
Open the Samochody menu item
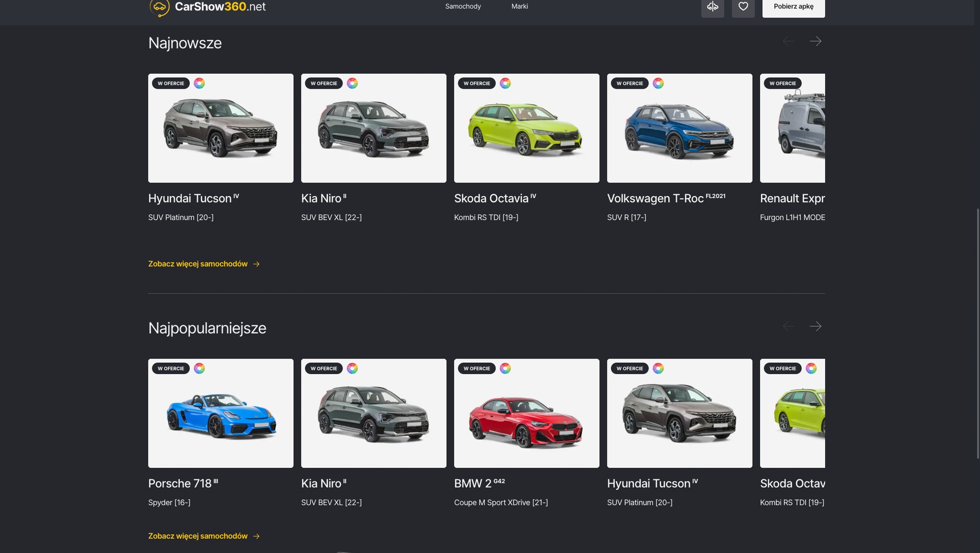[x=463, y=6]
